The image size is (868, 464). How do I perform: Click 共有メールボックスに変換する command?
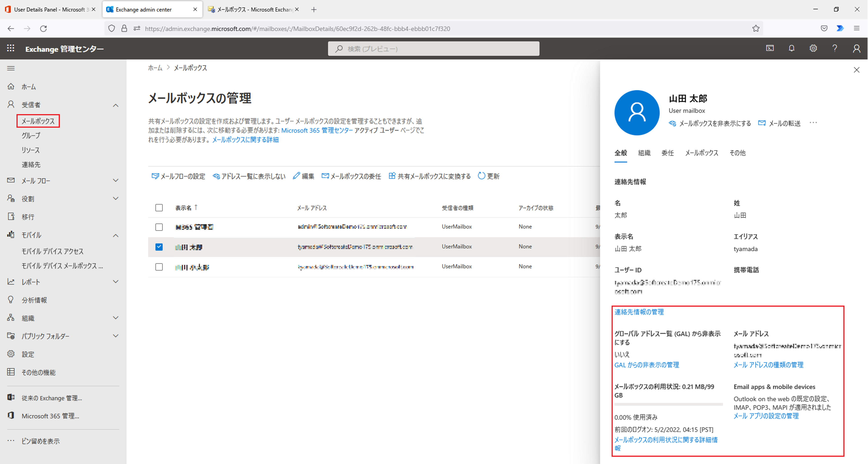click(x=430, y=176)
